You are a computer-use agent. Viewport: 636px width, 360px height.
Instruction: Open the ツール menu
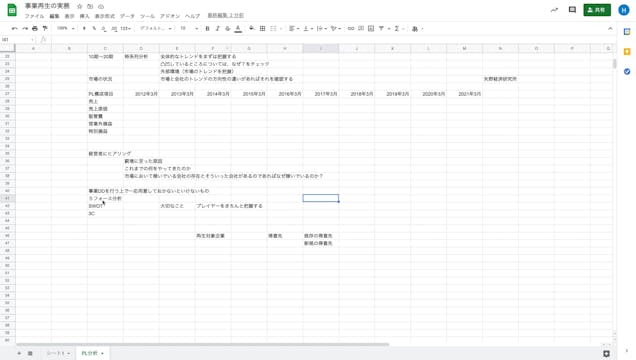coord(147,16)
